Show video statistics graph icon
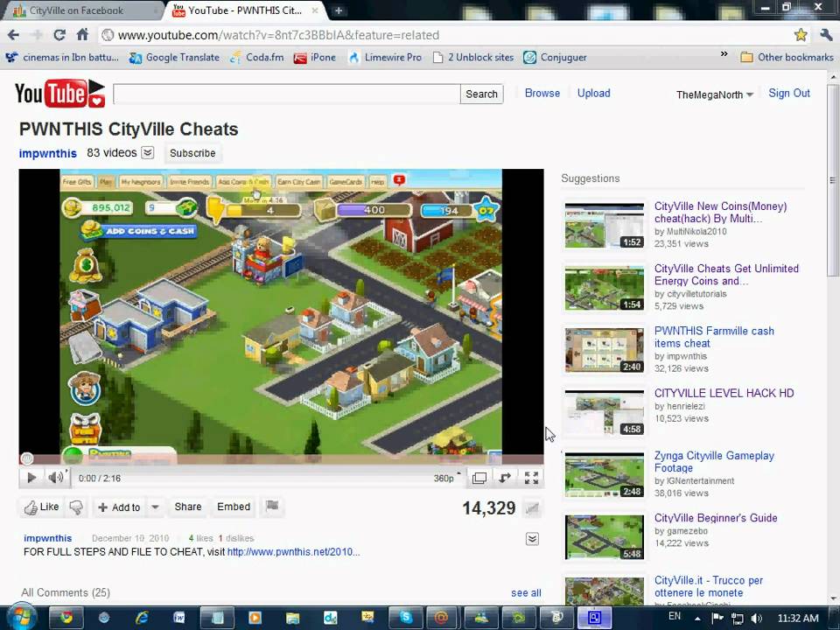 tap(532, 508)
